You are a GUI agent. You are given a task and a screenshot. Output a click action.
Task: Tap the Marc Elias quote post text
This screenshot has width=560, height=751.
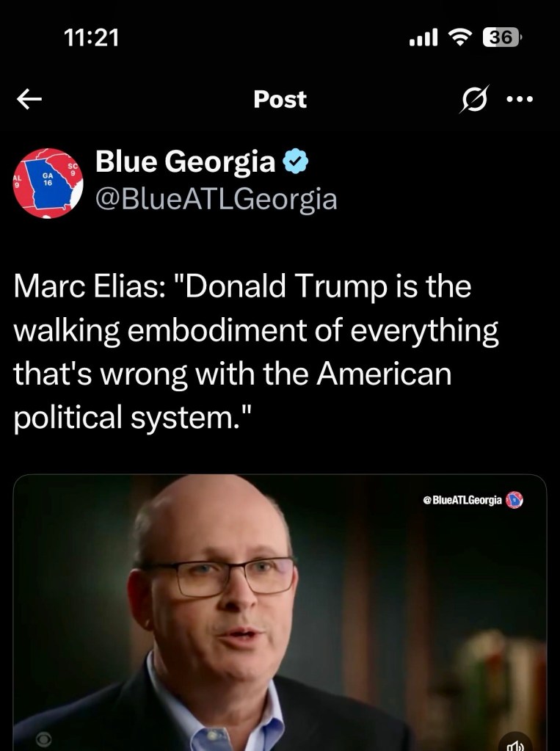(x=256, y=352)
